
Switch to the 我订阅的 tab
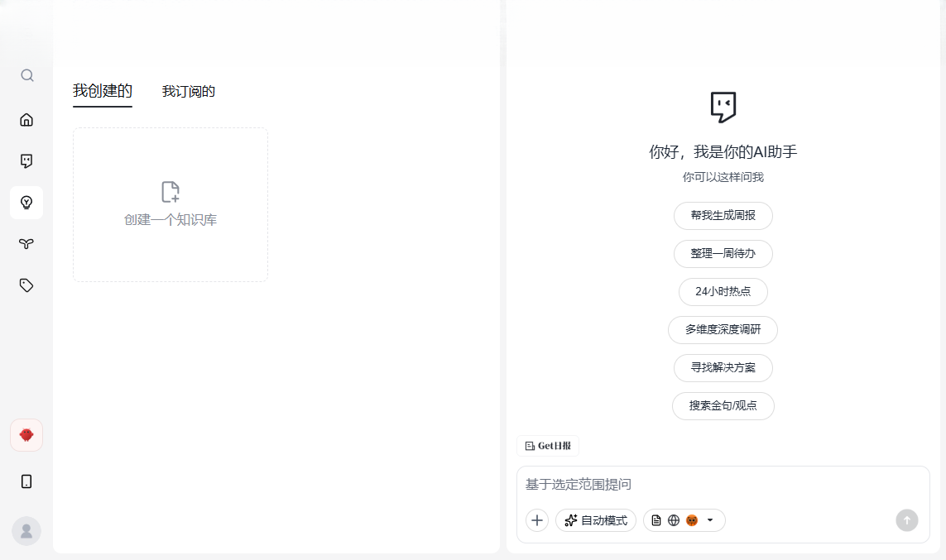(x=188, y=91)
